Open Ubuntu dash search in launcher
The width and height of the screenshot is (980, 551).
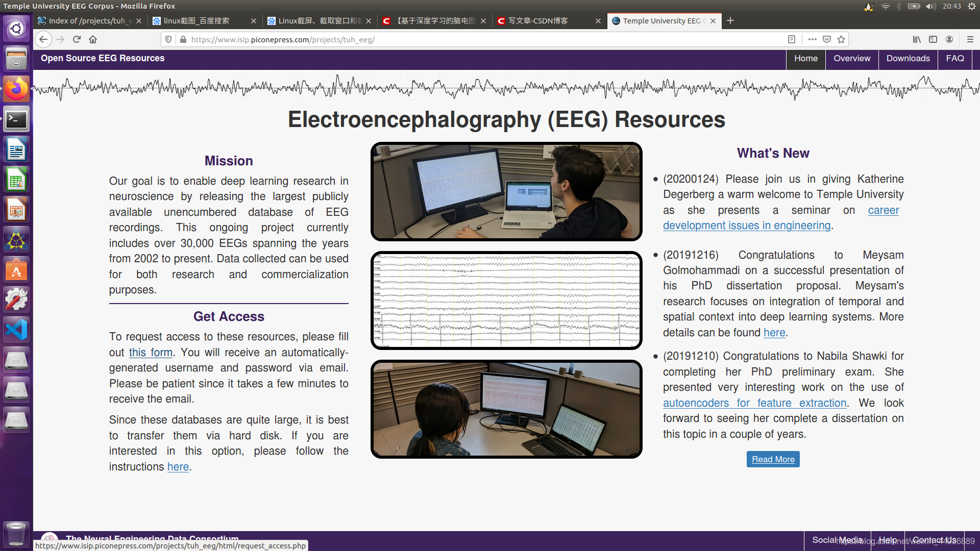[16, 28]
